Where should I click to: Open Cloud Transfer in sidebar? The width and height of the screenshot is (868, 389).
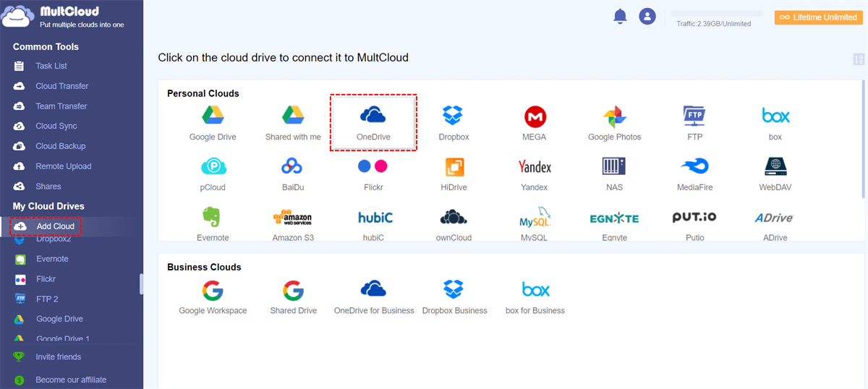tap(61, 86)
